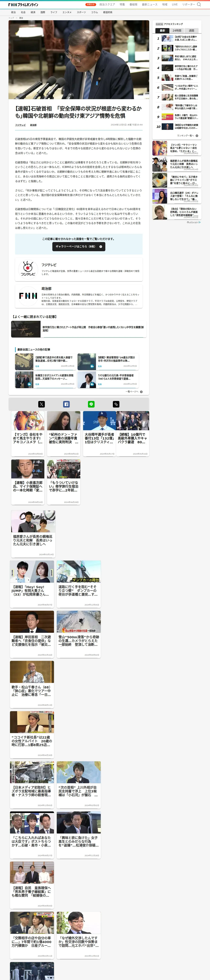Click フジテレビ author link under headline

[x=20, y=125]
